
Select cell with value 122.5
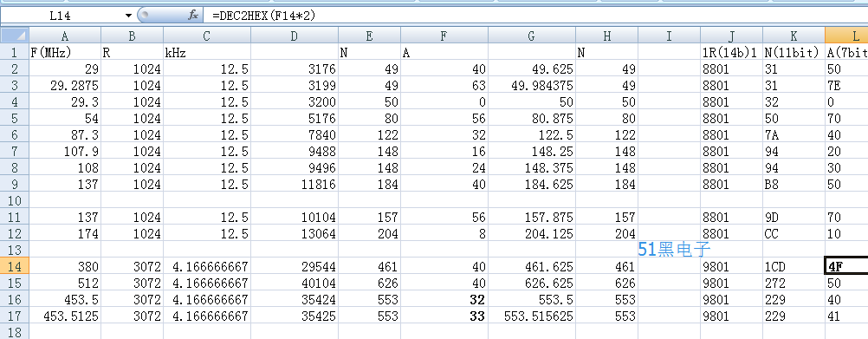click(531, 134)
